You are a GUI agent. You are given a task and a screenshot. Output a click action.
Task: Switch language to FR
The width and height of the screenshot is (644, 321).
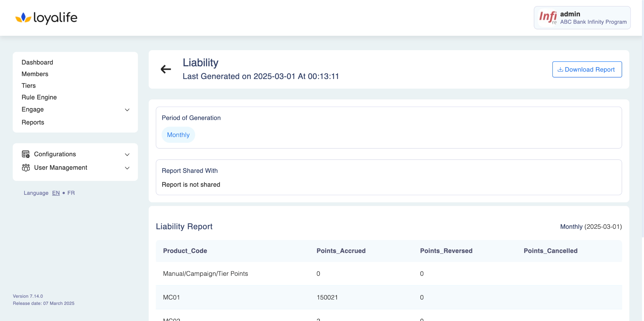(x=71, y=193)
